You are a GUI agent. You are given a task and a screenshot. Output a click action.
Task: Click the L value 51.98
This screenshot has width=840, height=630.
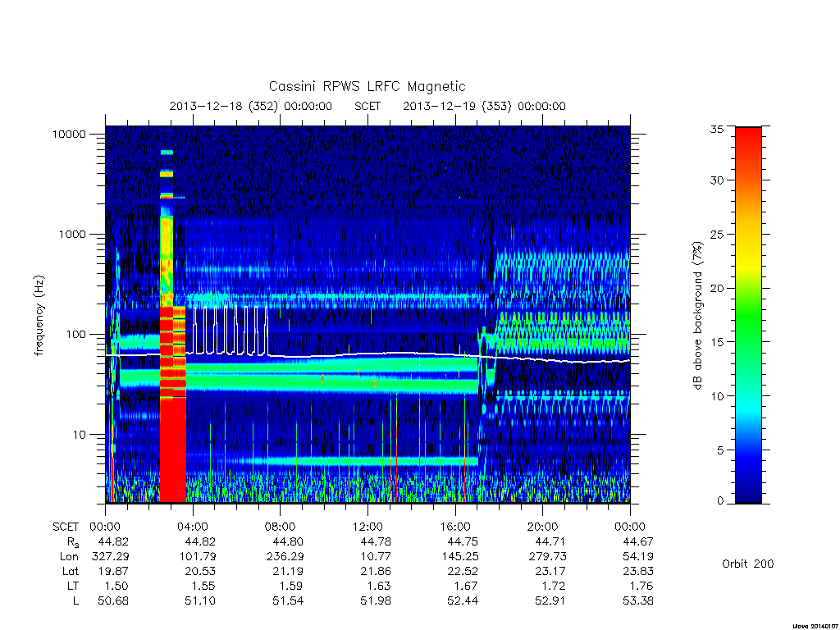[376, 601]
